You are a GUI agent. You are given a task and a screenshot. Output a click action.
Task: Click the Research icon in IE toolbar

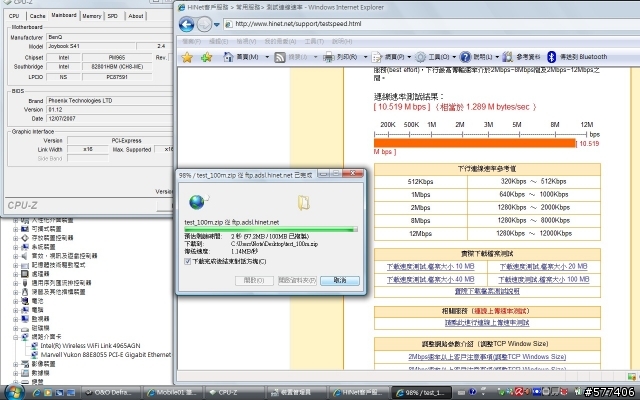coord(508,57)
